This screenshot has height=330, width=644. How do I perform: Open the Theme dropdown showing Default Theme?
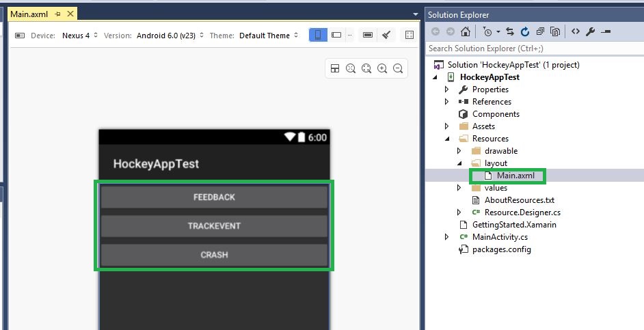pyautogui.click(x=269, y=36)
